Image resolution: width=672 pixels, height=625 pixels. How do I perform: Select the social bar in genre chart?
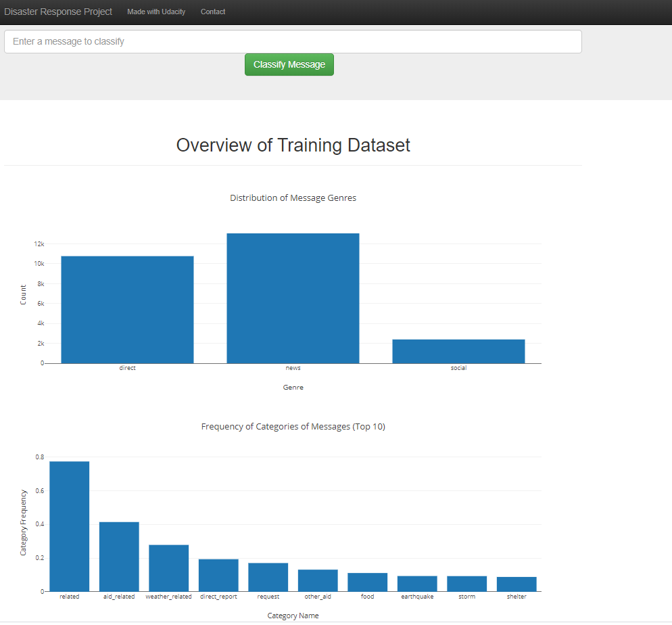point(458,352)
